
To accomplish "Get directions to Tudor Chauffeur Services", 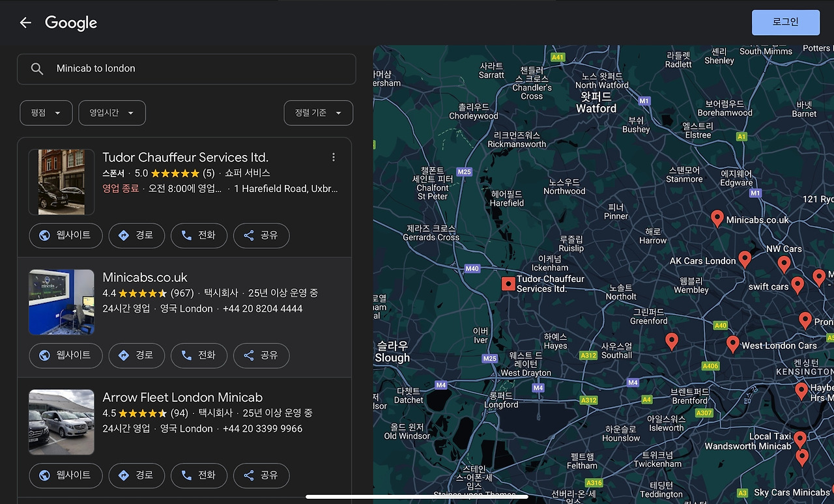I will click(137, 236).
